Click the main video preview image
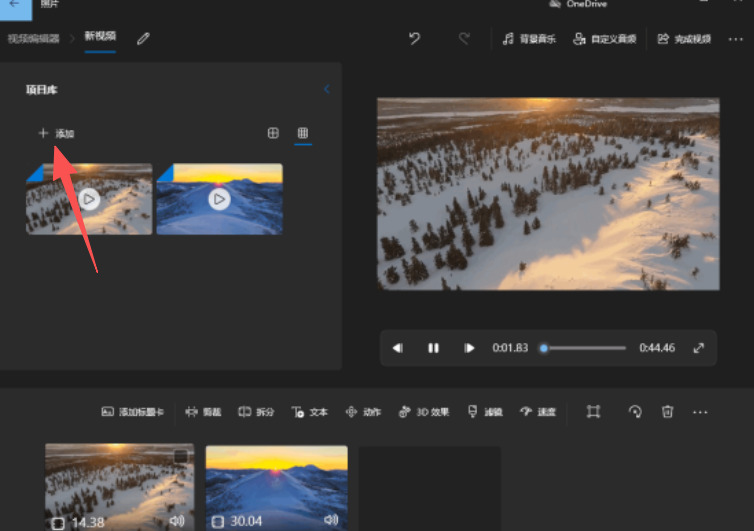 [x=548, y=194]
